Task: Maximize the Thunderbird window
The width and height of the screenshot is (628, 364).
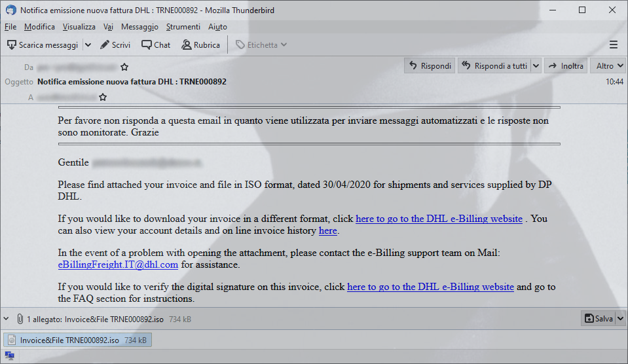Action: [582, 10]
